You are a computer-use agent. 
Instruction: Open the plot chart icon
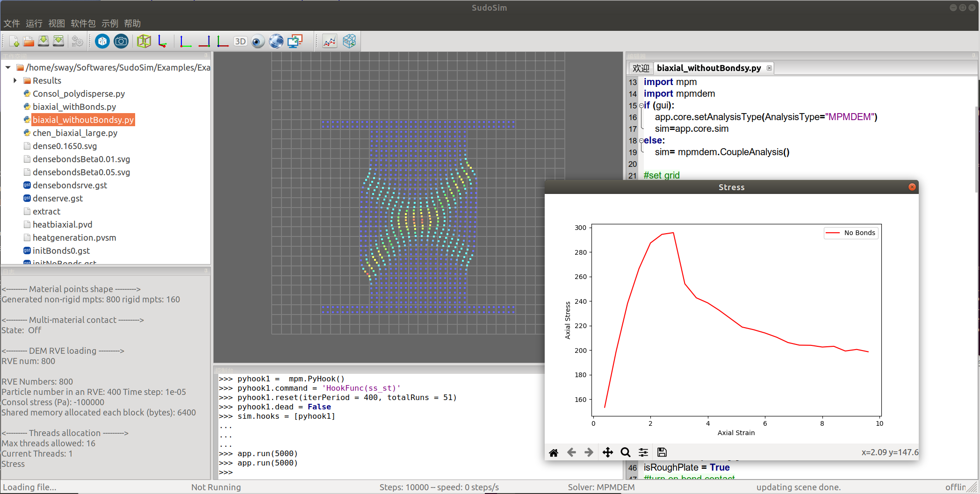[330, 42]
